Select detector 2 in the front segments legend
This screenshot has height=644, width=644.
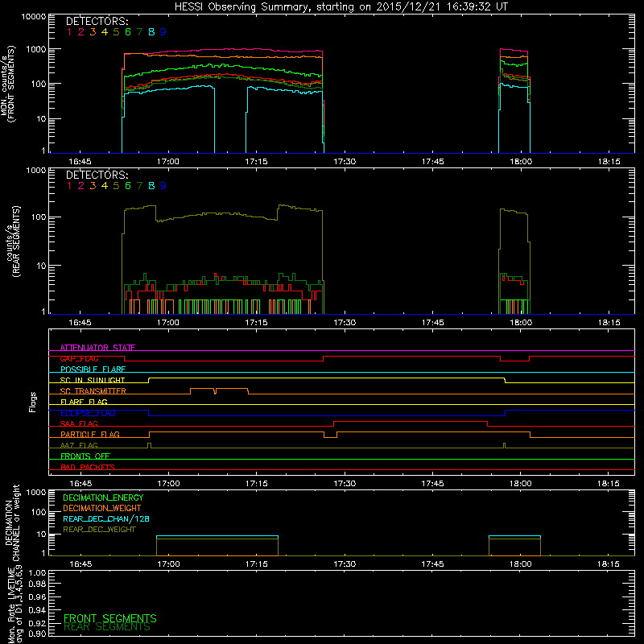coord(81,32)
